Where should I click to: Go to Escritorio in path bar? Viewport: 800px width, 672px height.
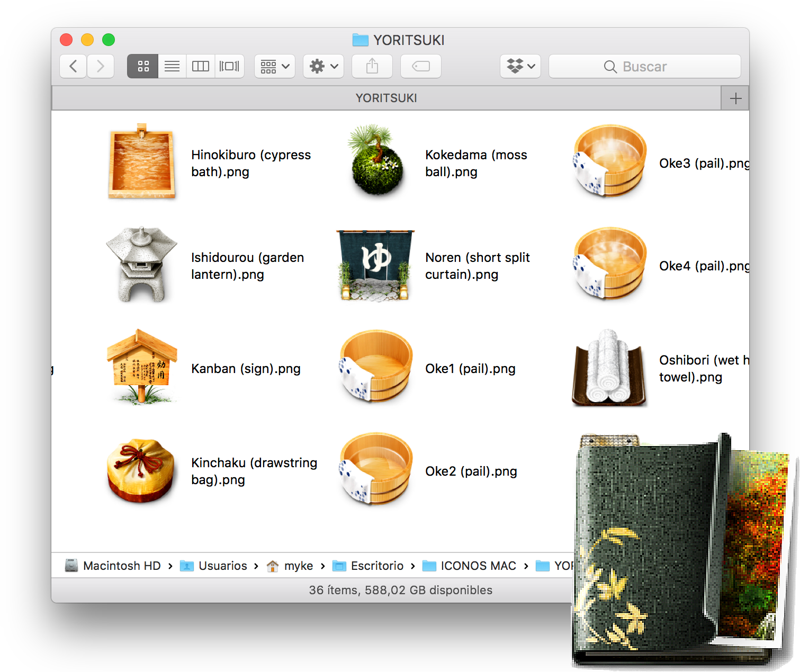[376, 566]
